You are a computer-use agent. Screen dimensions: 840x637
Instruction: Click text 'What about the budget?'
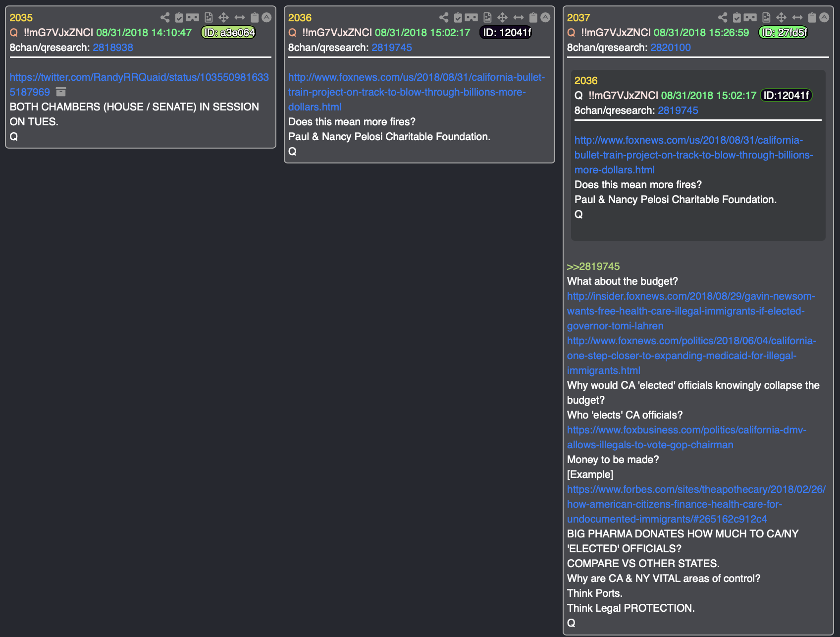623,281
